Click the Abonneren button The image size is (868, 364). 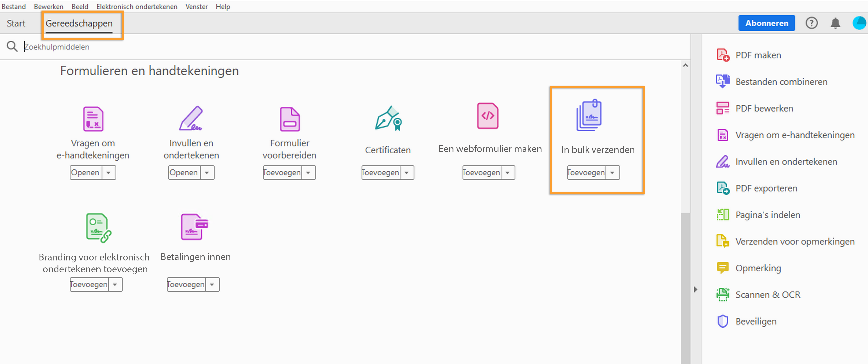tap(766, 23)
